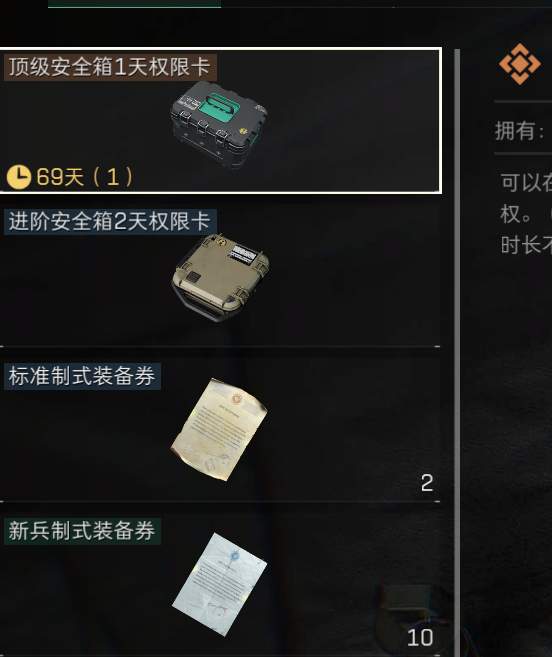
Task: Click the green-handled top-tier safe box icon
Action: (x=219, y=125)
